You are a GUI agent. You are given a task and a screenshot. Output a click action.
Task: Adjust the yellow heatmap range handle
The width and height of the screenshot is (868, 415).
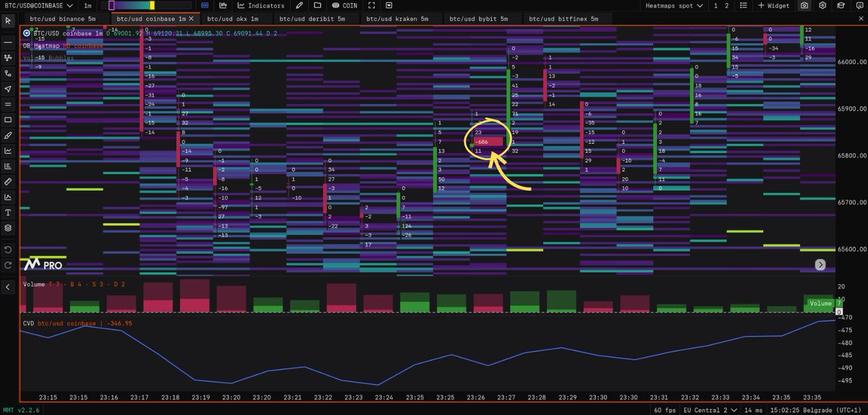tap(152, 5)
